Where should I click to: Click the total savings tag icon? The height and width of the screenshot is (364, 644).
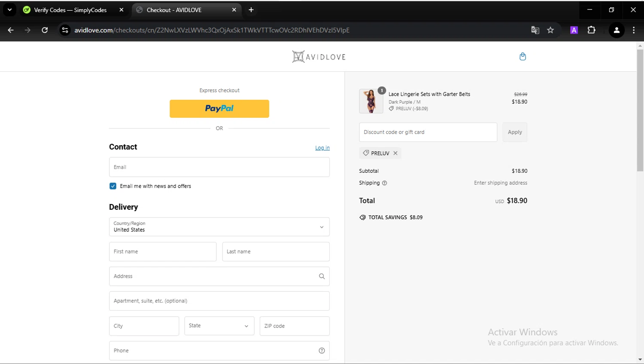pos(363,217)
